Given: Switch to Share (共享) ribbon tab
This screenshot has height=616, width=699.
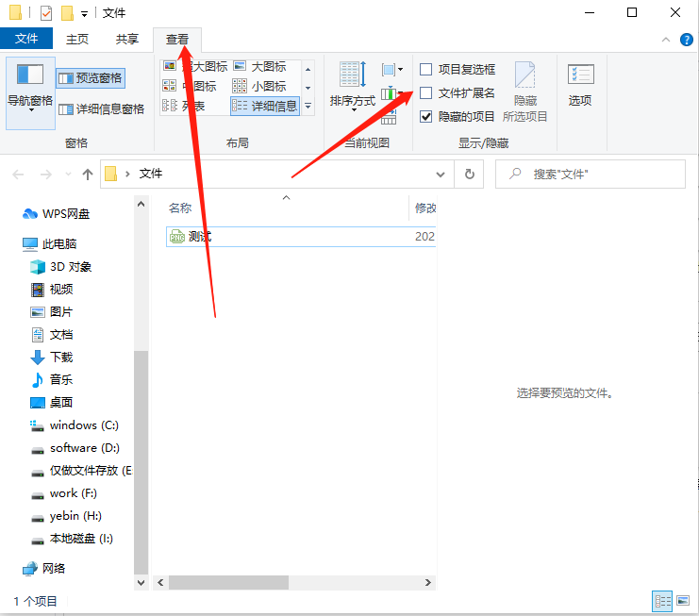Looking at the screenshot, I should click(x=127, y=40).
